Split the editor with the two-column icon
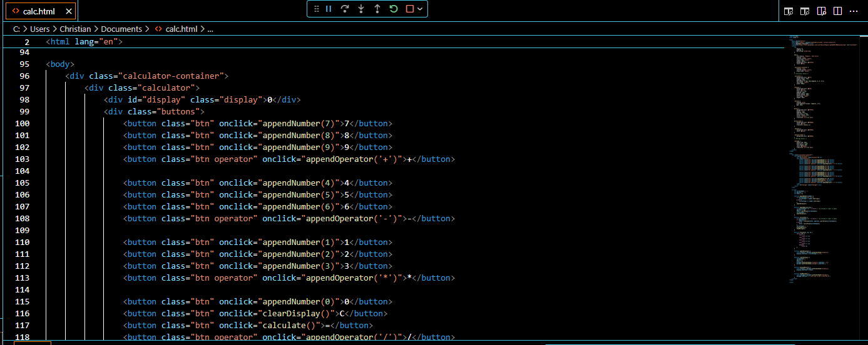The height and width of the screenshot is (345, 868). 838,11
